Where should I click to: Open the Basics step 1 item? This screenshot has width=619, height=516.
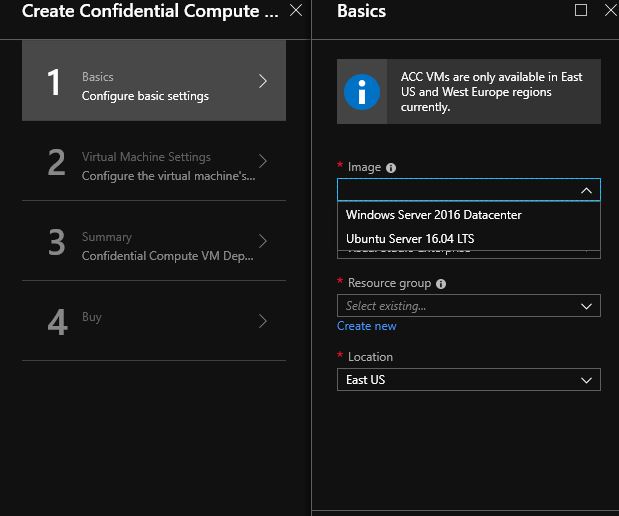pos(154,81)
